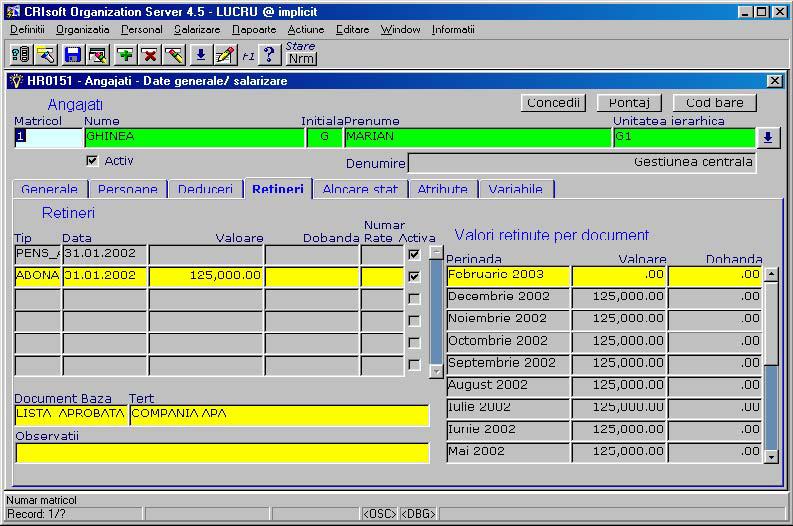
Task: Click the flashlight search toolbar icon
Action: click(46, 54)
